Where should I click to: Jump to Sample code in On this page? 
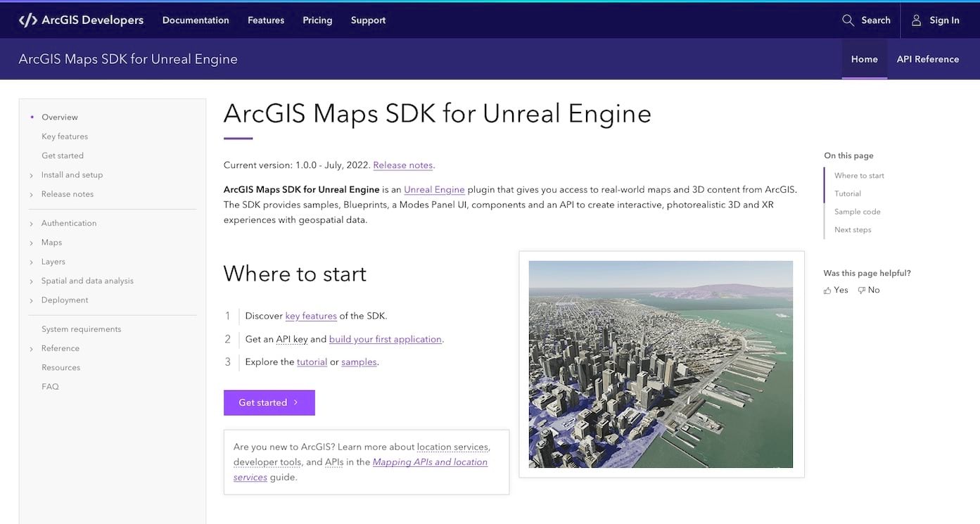click(x=858, y=212)
